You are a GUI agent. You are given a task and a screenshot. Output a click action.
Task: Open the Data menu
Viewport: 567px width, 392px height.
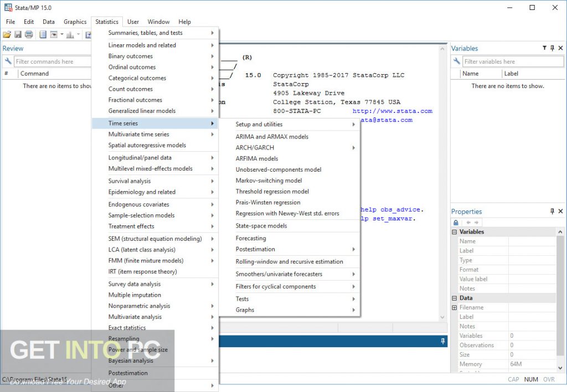tap(49, 22)
